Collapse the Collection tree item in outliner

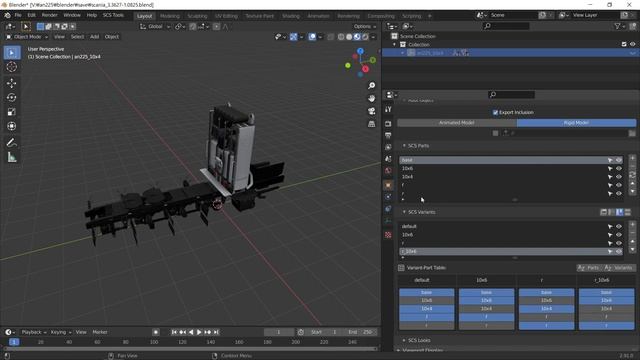(395, 44)
